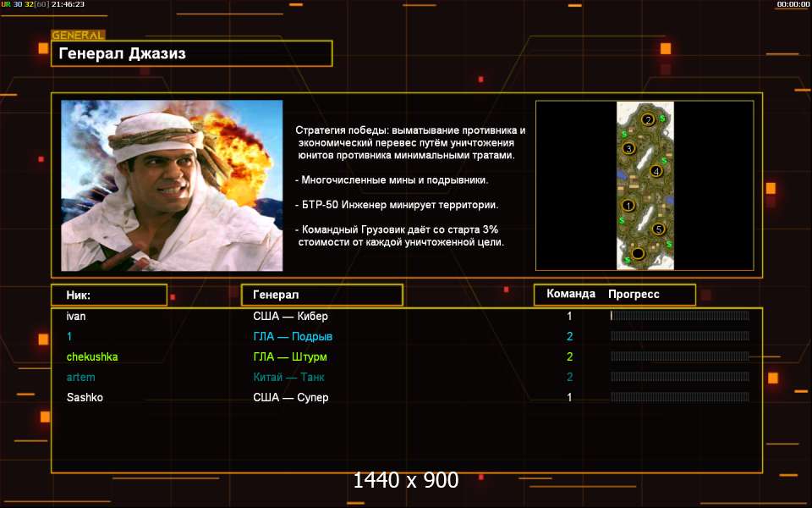Click the 'Китай — Танк' general entry
The height and width of the screenshot is (508, 812).
[x=288, y=378]
